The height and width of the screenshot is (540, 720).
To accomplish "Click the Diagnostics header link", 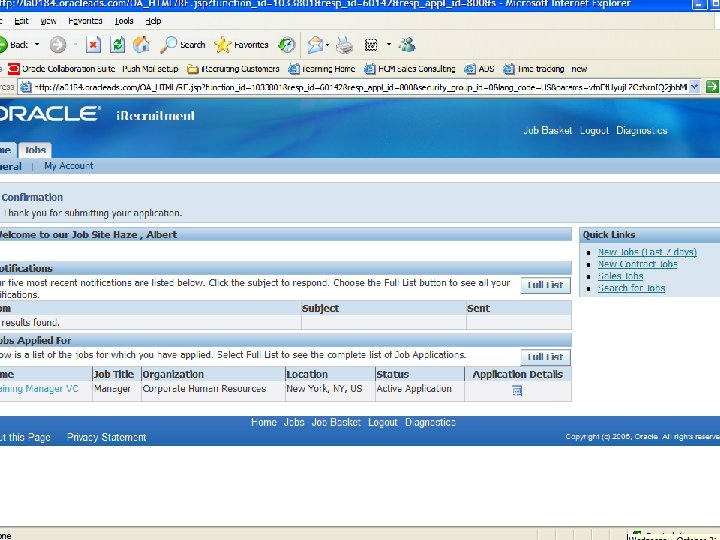I will (x=641, y=130).
